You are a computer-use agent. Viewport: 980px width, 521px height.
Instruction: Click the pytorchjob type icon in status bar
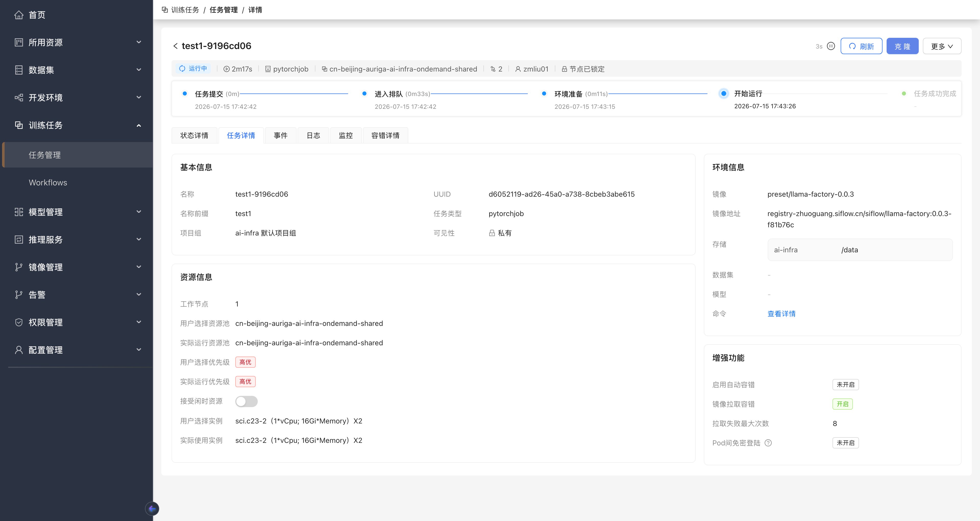268,69
